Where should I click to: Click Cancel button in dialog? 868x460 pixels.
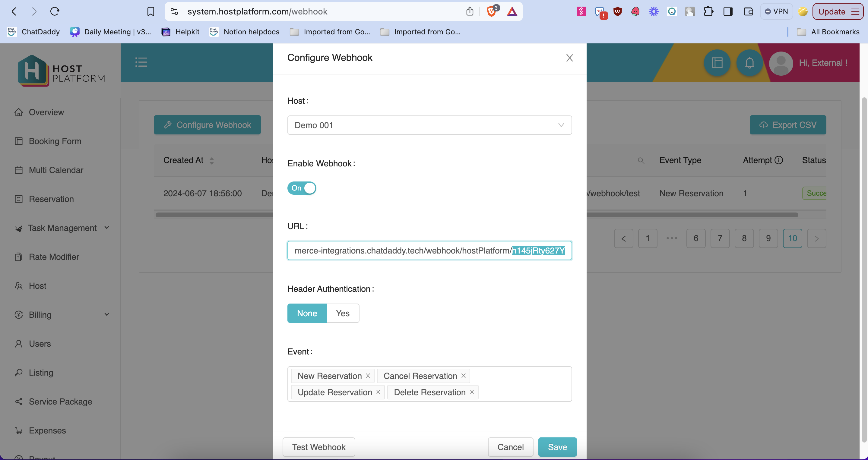pyautogui.click(x=511, y=447)
